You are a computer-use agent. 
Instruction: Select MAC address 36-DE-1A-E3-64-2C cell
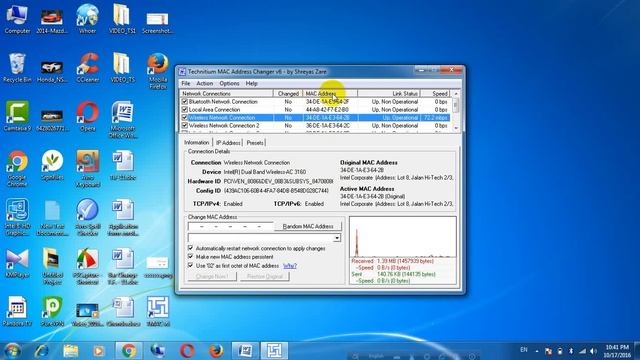pos(327,126)
